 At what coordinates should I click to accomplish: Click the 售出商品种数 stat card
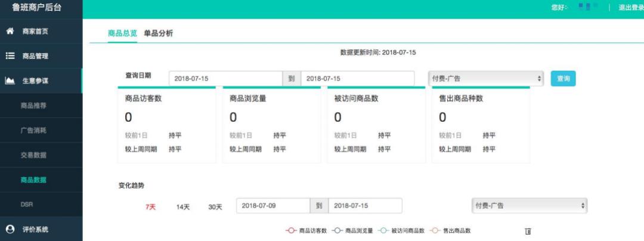tap(481, 125)
